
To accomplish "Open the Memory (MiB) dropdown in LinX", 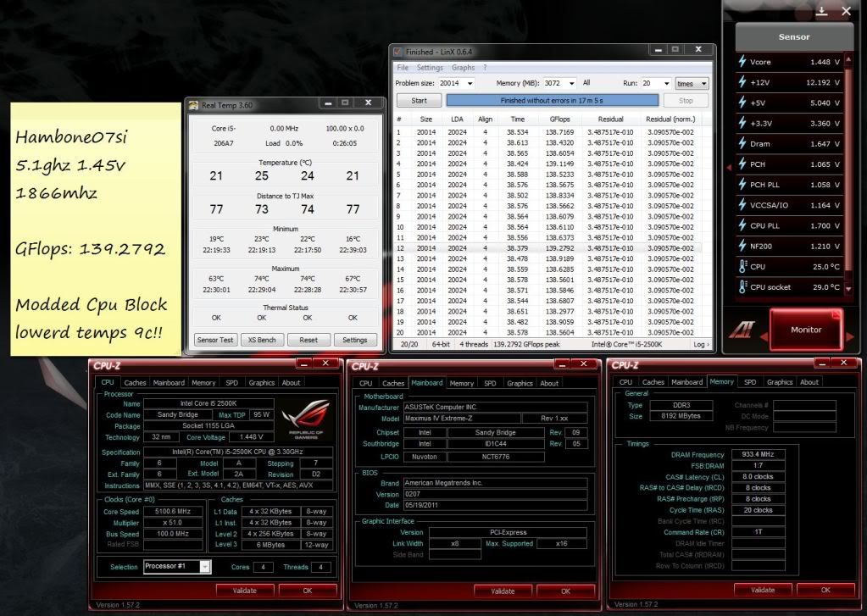I will coord(571,84).
